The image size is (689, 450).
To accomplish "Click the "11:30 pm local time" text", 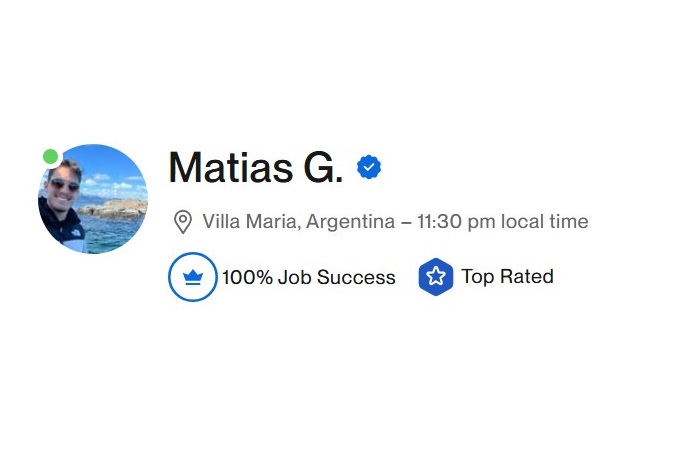I will (502, 222).
